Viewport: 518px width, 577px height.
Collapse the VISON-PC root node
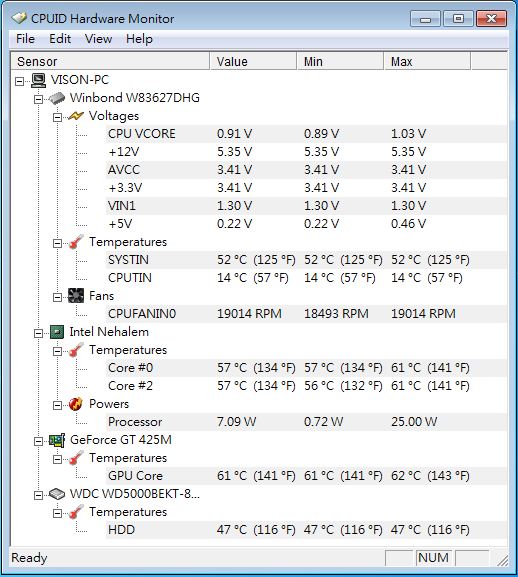point(19,81)
